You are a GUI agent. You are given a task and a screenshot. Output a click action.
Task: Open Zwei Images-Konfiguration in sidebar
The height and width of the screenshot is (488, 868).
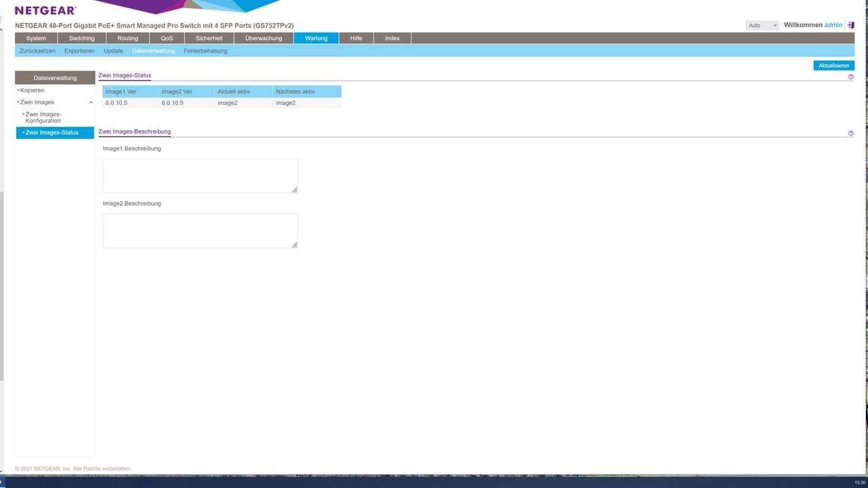(x=43, y=117)
